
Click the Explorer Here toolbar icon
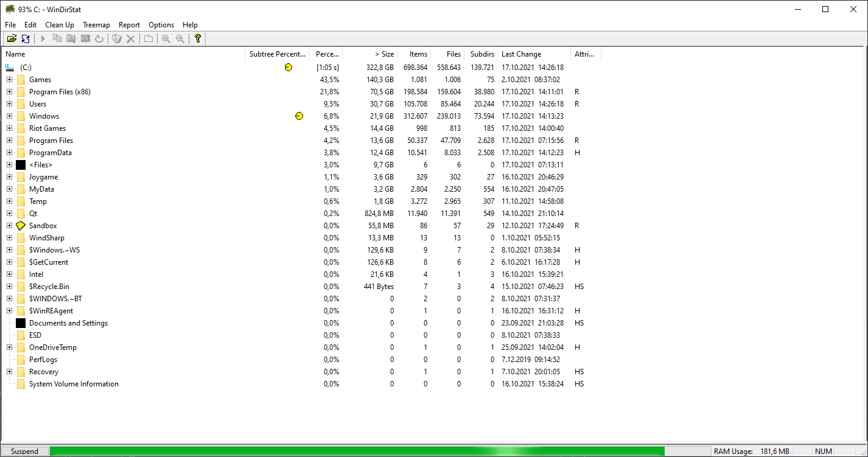(71, 39)
